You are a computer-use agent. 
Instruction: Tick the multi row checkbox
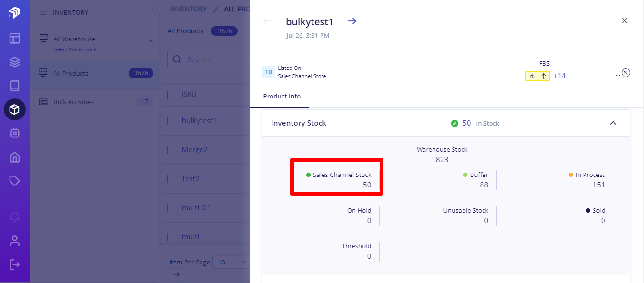171,237
